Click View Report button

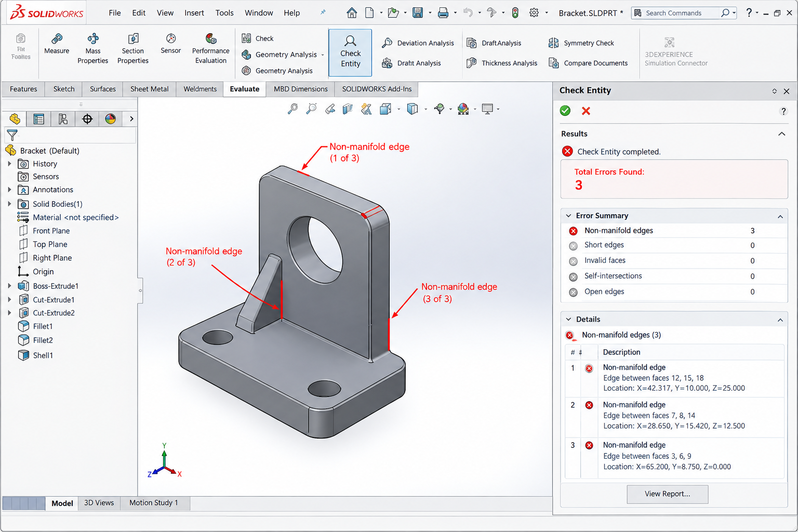[667, 494]
